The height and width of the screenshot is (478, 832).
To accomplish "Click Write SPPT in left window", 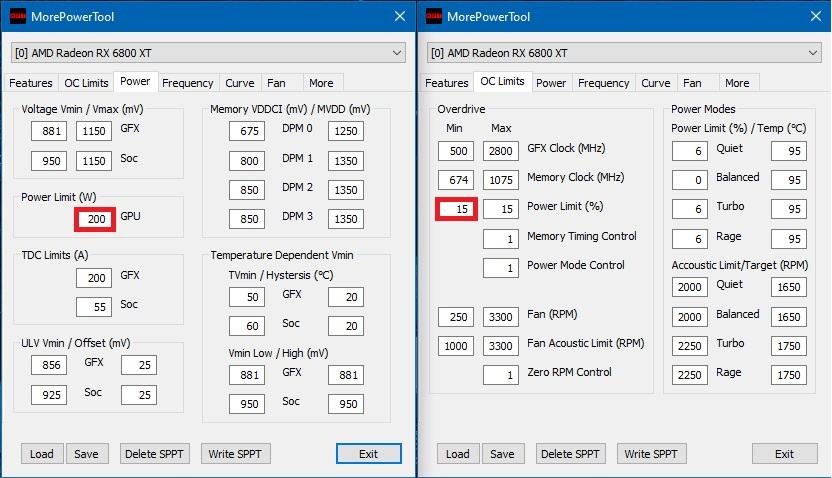I will [x=236, y=454].
